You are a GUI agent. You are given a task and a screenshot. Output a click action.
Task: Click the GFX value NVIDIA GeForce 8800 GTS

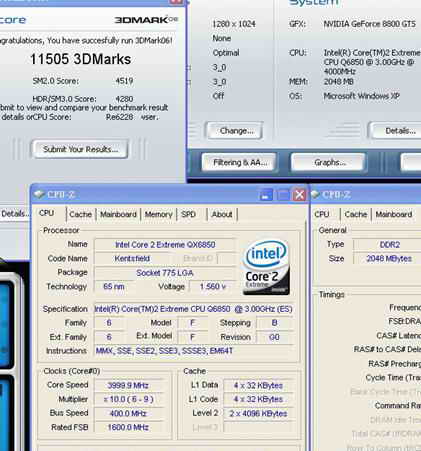click(x=369, y=24)
